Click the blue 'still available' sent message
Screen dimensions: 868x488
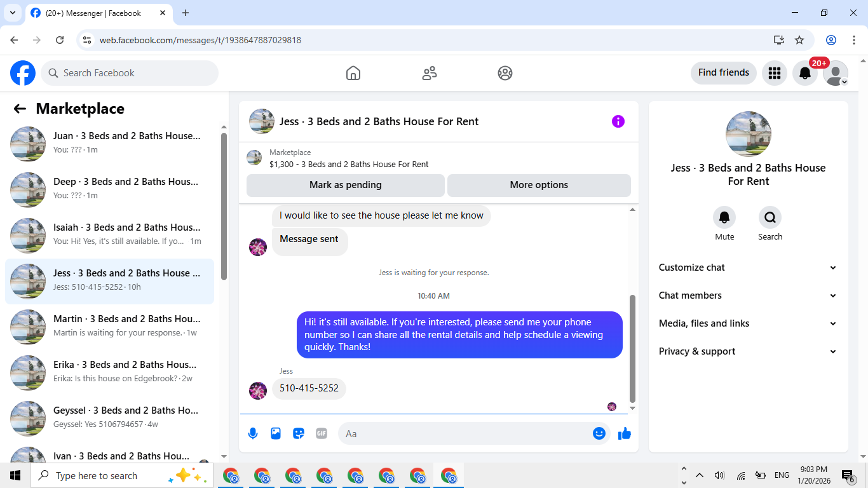459,335
